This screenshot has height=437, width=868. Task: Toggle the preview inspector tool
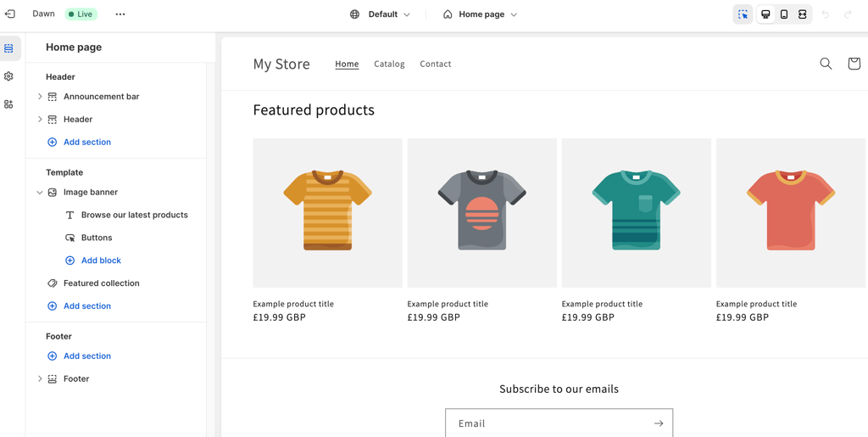click(x=743, y=14)
